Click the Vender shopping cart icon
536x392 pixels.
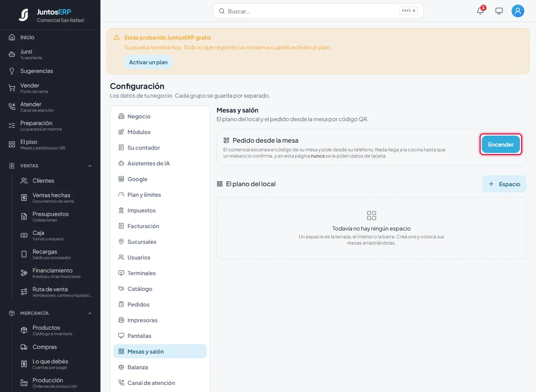click(x=12, y=88)
